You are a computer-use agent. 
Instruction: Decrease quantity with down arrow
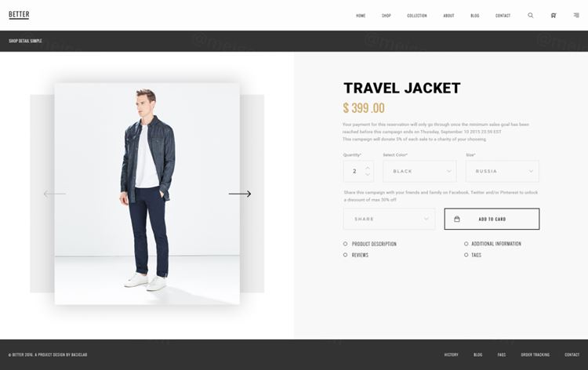click(x=368, y=174)
